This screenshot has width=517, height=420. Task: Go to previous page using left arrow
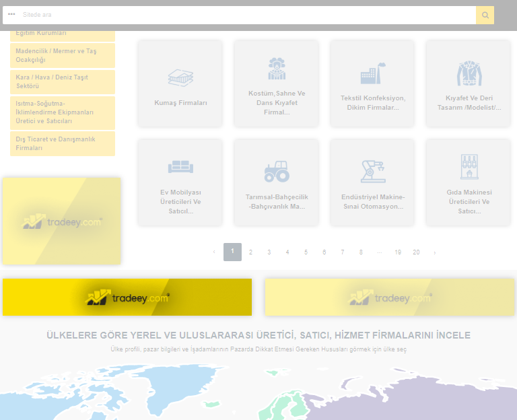pyautogui.click(x=214, y=252)
